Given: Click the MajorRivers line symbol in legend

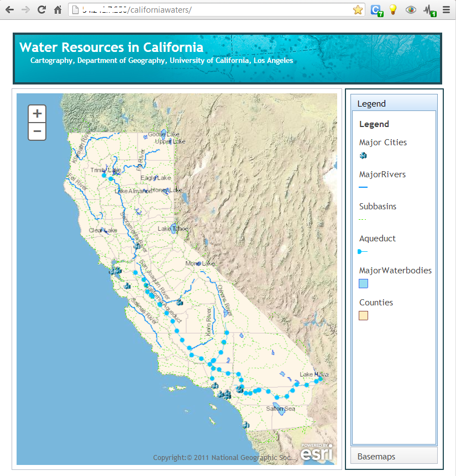Looking at the screenshot, I should 363,187.
